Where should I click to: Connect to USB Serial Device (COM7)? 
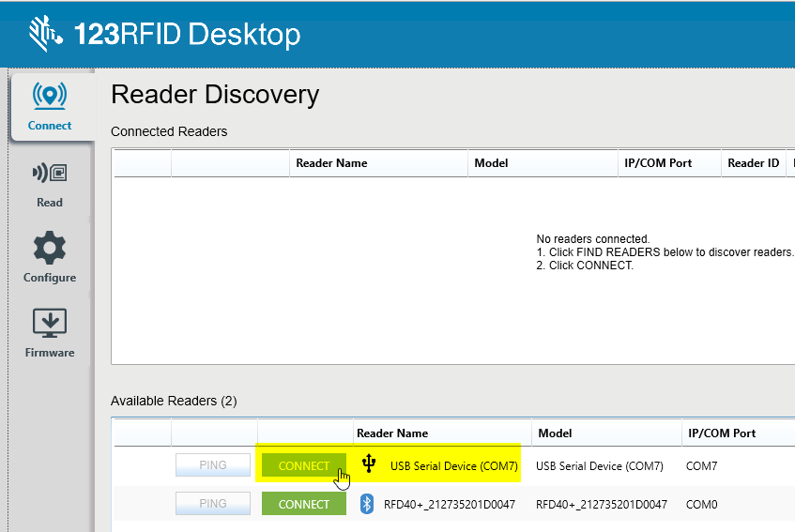coord(304,466)
